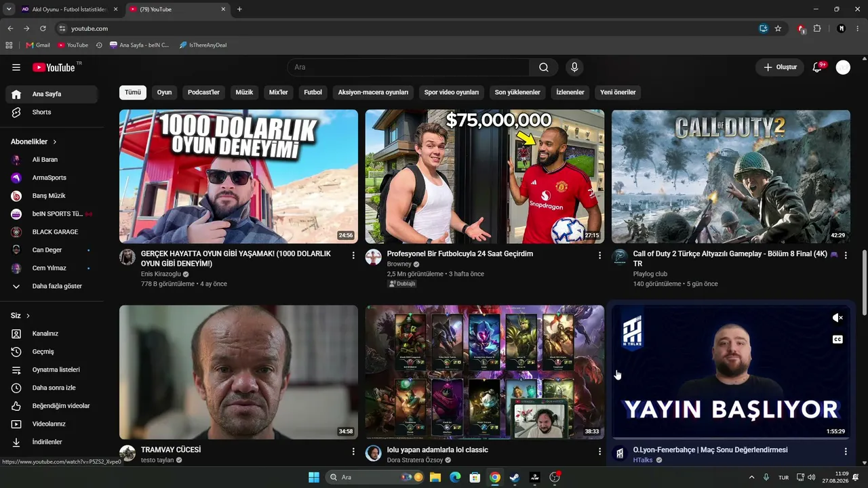Open the Cem Yılmaz subscription

point(52,268)
